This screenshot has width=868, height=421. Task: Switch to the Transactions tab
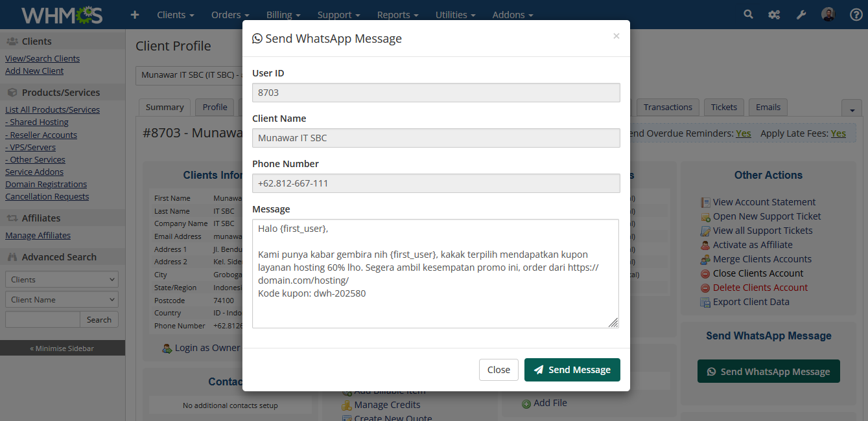tap(668, 108)
